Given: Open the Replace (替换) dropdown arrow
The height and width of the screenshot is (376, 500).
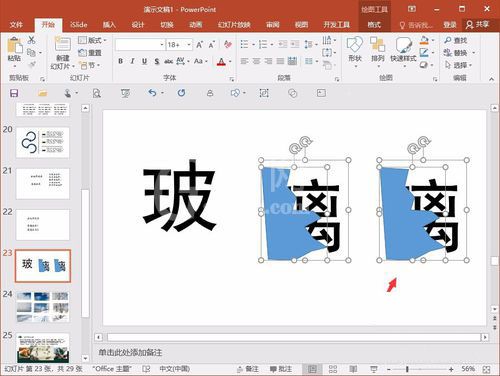Looking at the screenshot, I should [473, 53].
